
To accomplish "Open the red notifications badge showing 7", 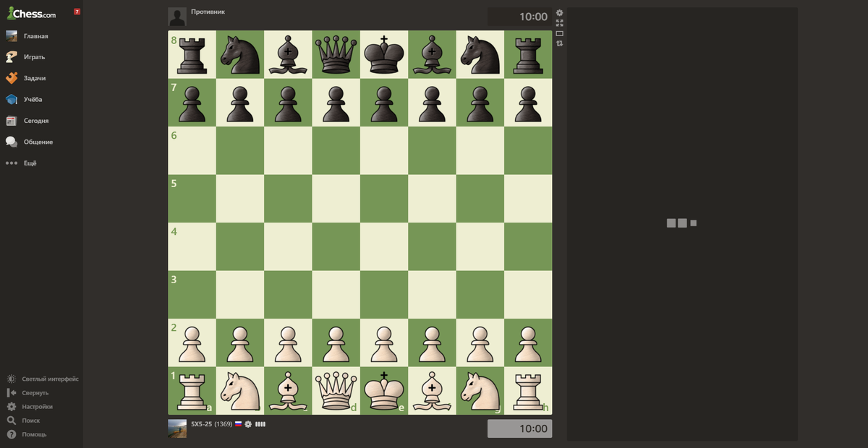I will pos(77,12).
